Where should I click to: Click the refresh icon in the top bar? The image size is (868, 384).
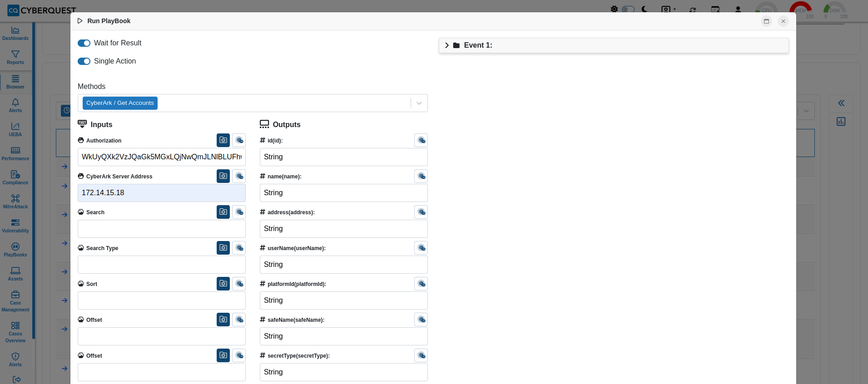(693, 10)
